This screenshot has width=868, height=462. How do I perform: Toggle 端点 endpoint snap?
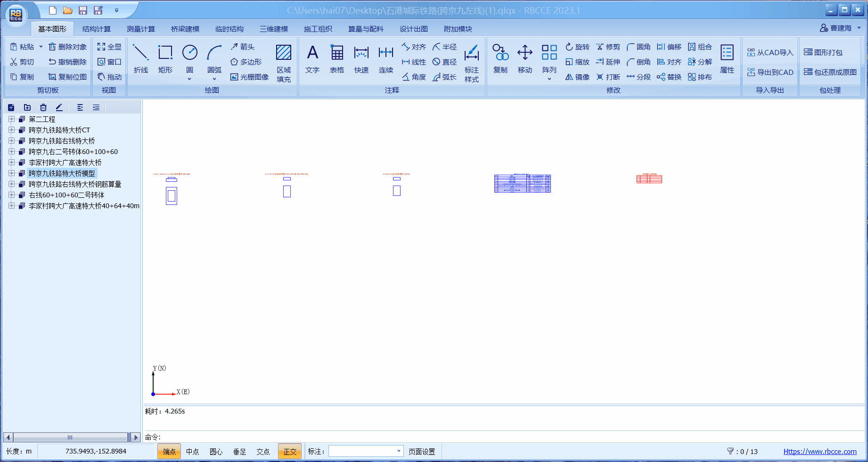pos(169,452)
